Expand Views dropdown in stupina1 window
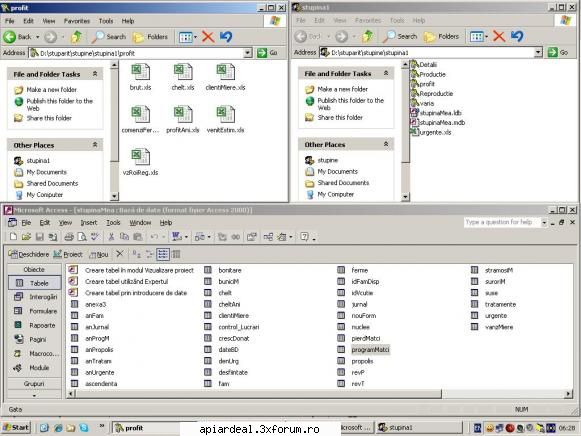Screen dimensions: 581x436 coord(487,36)
